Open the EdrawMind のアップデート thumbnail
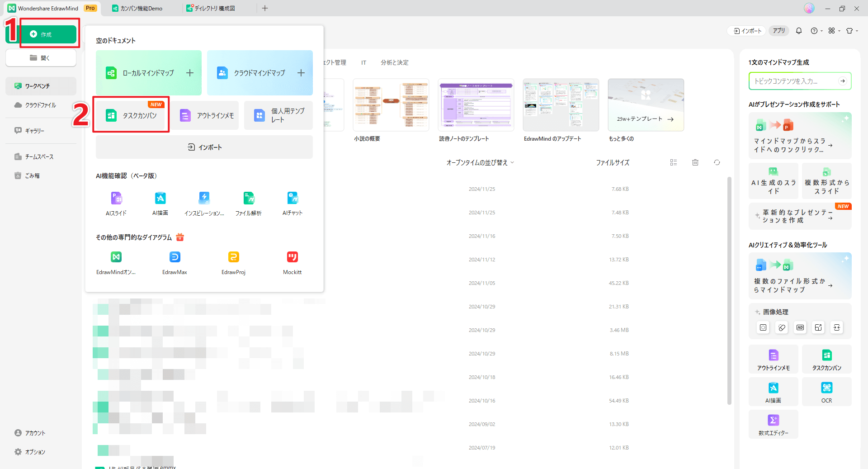 (561, 105)
